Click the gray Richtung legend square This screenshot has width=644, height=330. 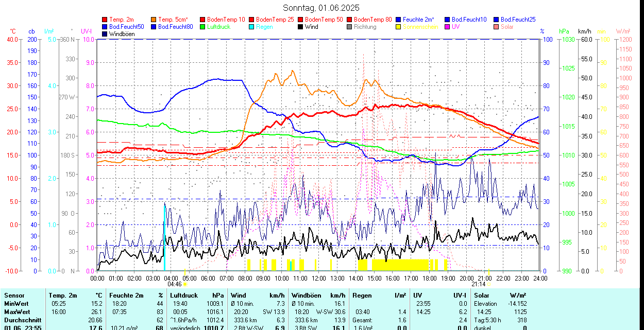350,27
